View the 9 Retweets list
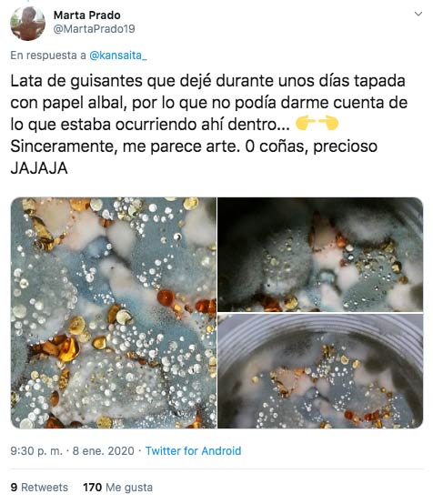This screenshot has height=504, width=433. tap(39, 488)
